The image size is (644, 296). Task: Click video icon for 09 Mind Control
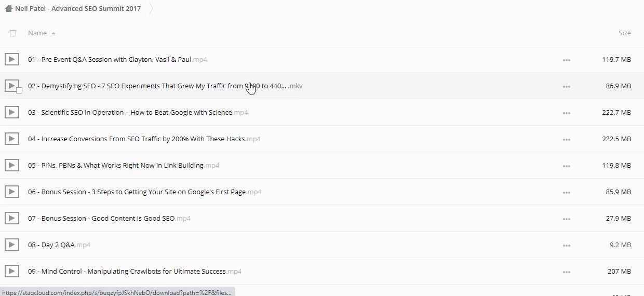[x=12, y=271]
